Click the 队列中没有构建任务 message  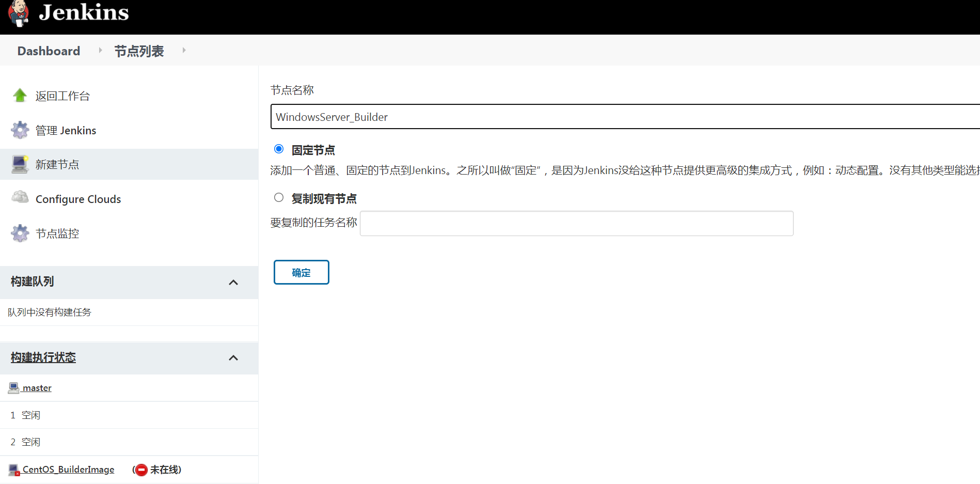click(x=50, y=312)
